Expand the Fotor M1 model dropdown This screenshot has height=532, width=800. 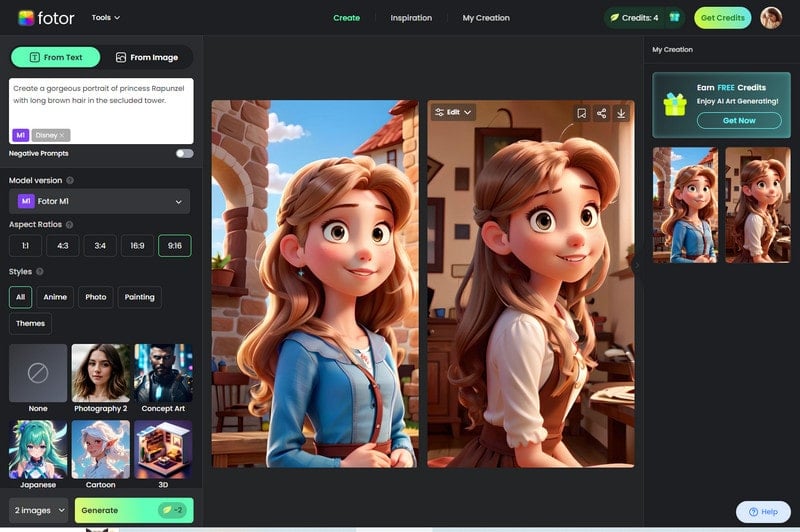(99, 201)
